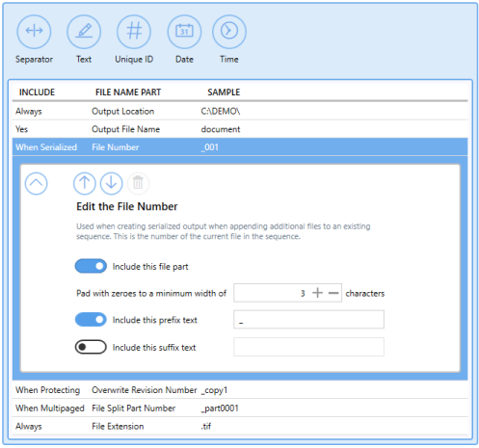Click the _part0001 sample value
479x448 pixels.
(220, 408)
